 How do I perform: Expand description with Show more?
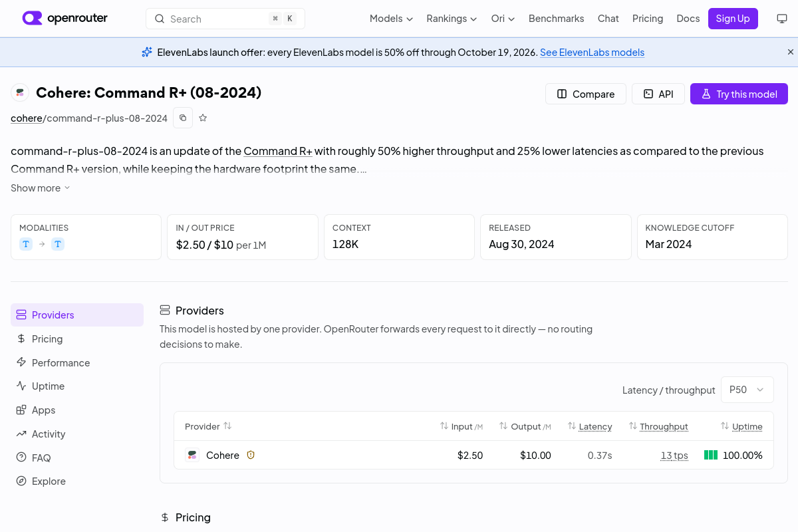pos(40,188)
